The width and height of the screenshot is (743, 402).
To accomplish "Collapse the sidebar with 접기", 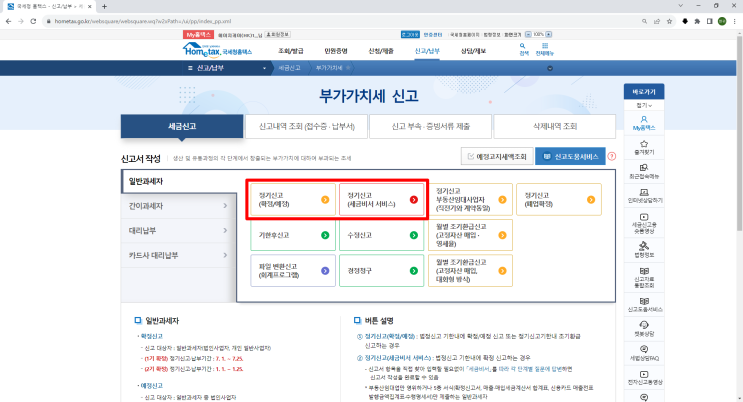I will point(643,105).
